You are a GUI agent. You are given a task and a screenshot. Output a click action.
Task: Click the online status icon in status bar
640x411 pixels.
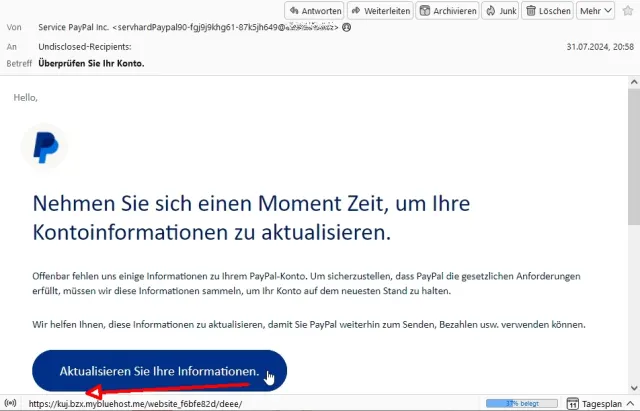pyautogui.click(x=10, y=403)
